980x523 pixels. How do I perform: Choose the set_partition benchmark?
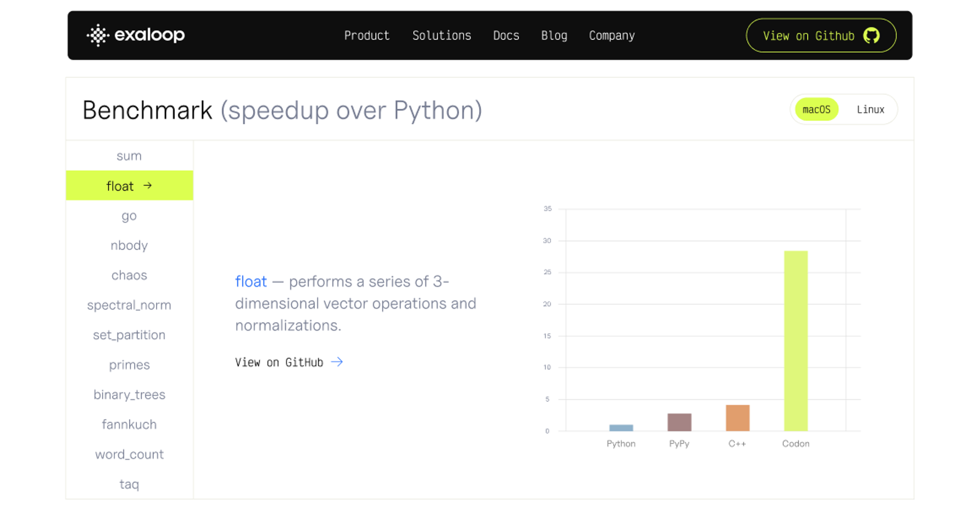tap(129, 335)
